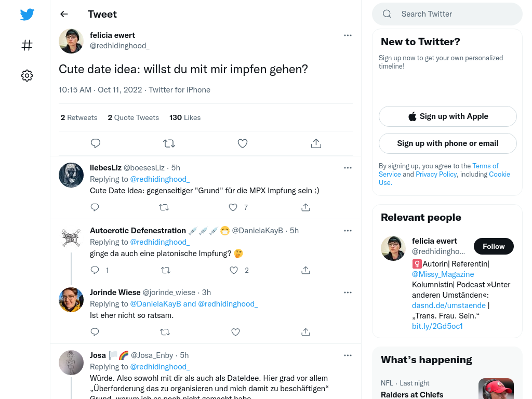View the 130 Likes list
Viewport: 532px width, 399px height.
185,117
